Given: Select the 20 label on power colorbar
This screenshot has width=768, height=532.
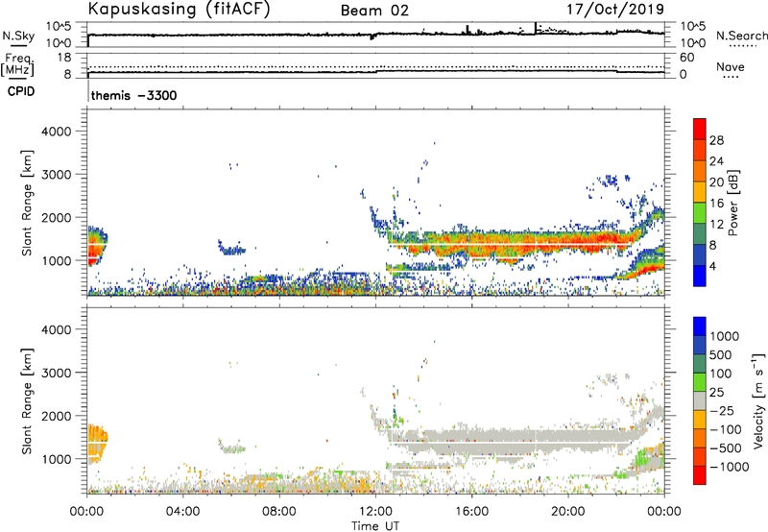Looking at the screenshot, I should [716, 182].
